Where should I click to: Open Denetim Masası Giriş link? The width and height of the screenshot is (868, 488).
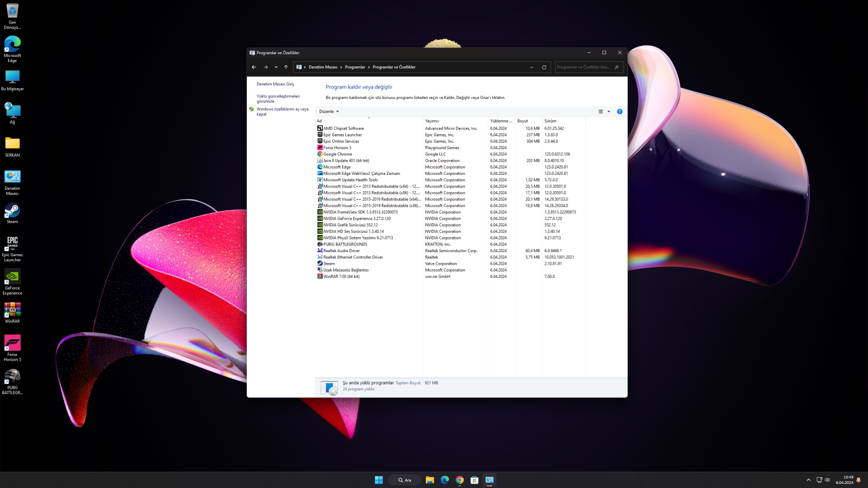click(275, 84)
